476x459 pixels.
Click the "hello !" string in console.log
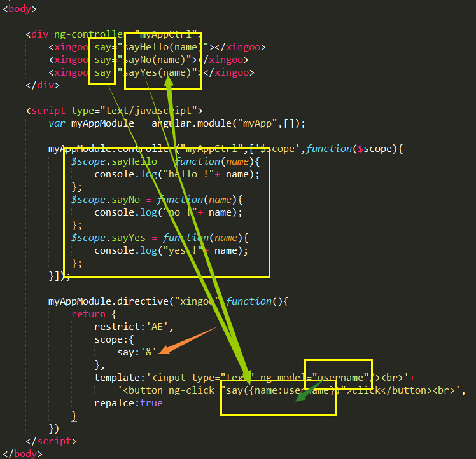188,174
